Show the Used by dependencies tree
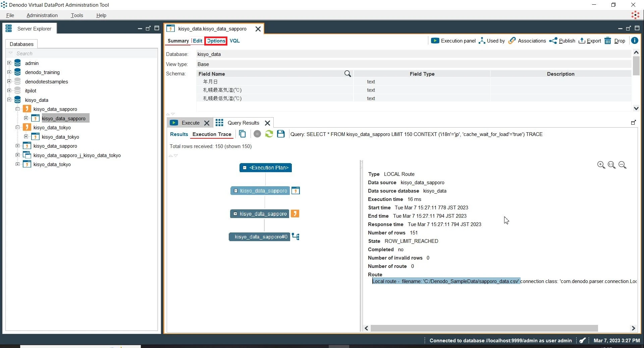 coord(492,41)
